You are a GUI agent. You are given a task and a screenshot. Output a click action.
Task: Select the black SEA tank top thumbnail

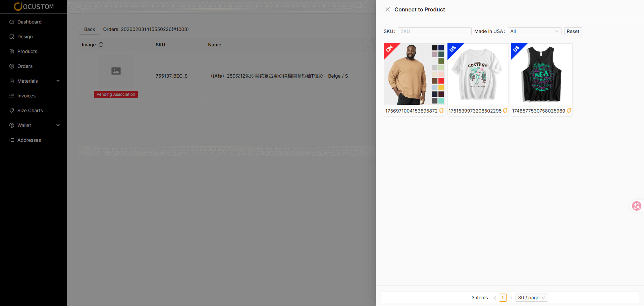(541, 74)
